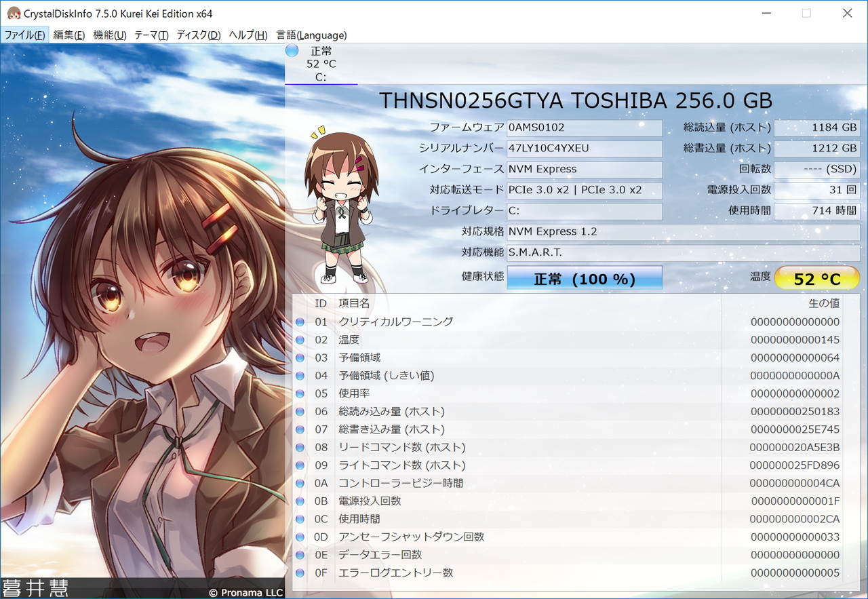Open the 機能 menu
The height and width of the screenshot is (599, 868).
point(108,35)
